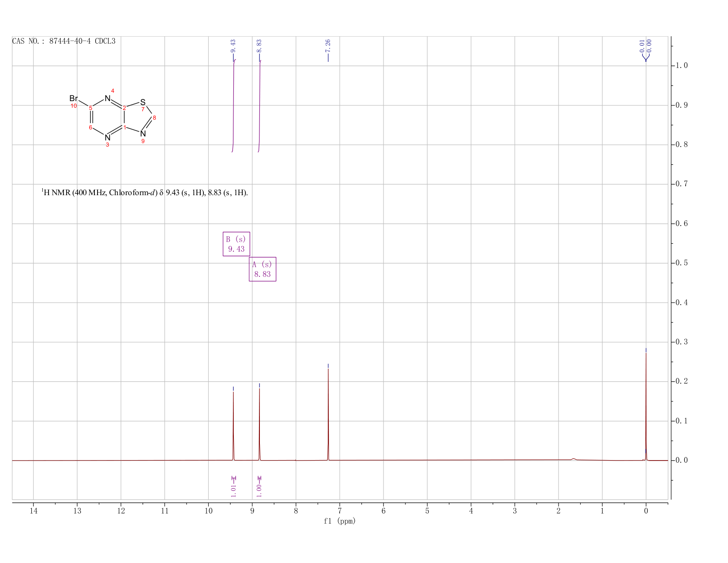
Task: Click the A (s) 8.83 multiplet box
Action: pos(263,269)
